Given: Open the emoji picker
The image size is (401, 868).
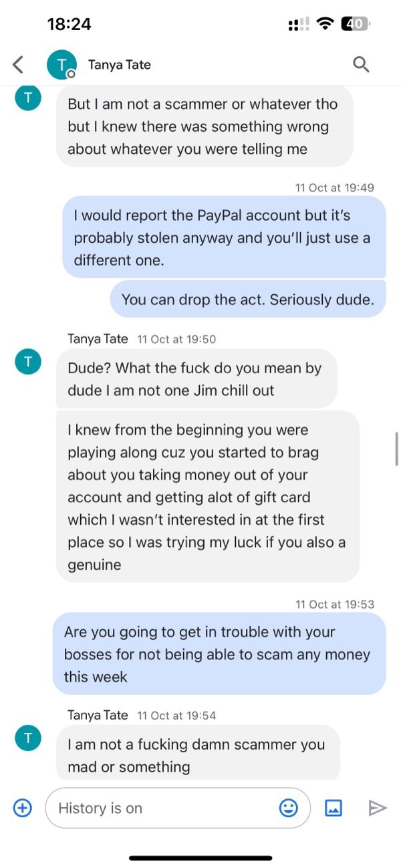Looking at the screenshot, I should [288, 808].
